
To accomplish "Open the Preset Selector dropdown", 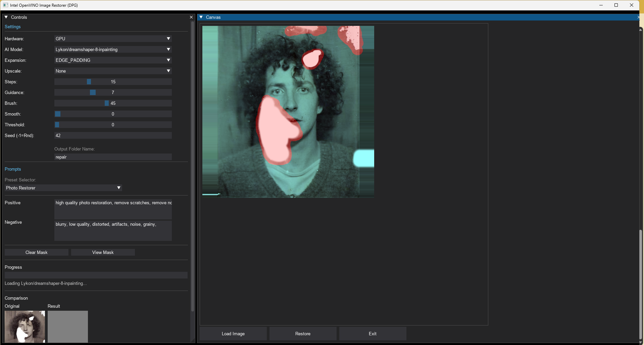I will pyautogui.click(x=63, y=188).
